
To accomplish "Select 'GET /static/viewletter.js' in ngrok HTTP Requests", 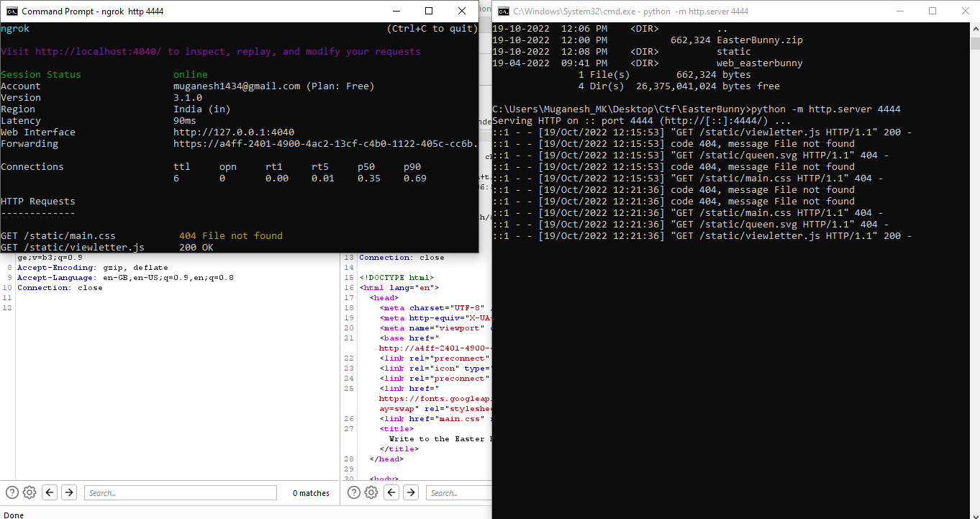I will (x=73, y=248).
